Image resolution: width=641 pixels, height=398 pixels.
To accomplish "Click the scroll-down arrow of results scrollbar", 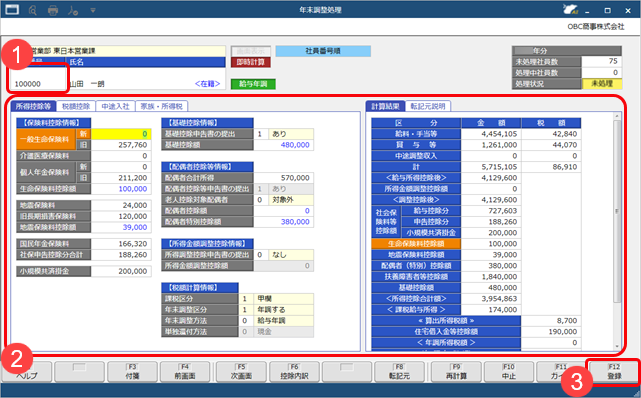I will pos(617,347).
